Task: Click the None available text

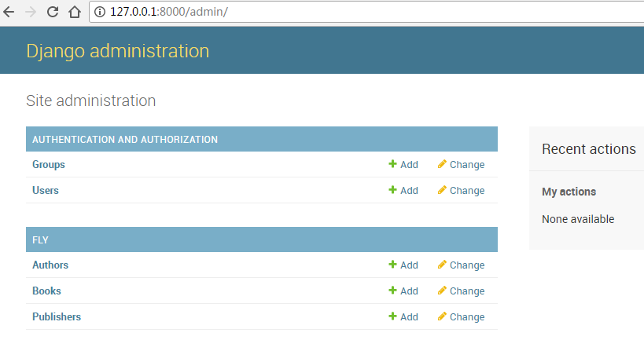Action: (578, 219)
